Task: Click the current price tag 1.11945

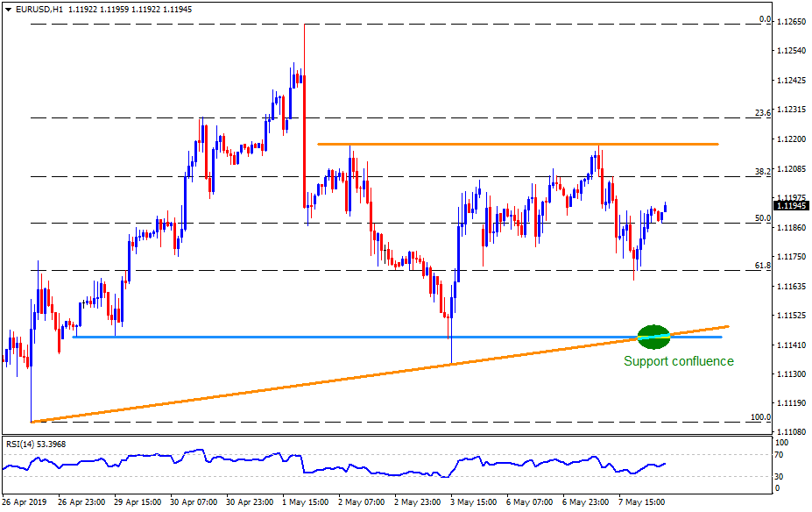Action: (791, 206)
